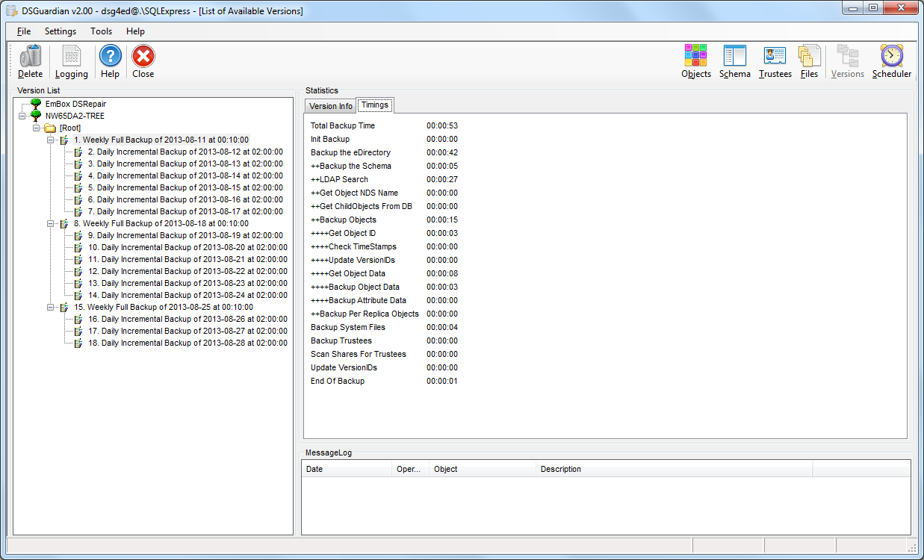924x560 pixels.
Task: Click the 00:00:42 eDirectory time value
Action: pos(442,152)
